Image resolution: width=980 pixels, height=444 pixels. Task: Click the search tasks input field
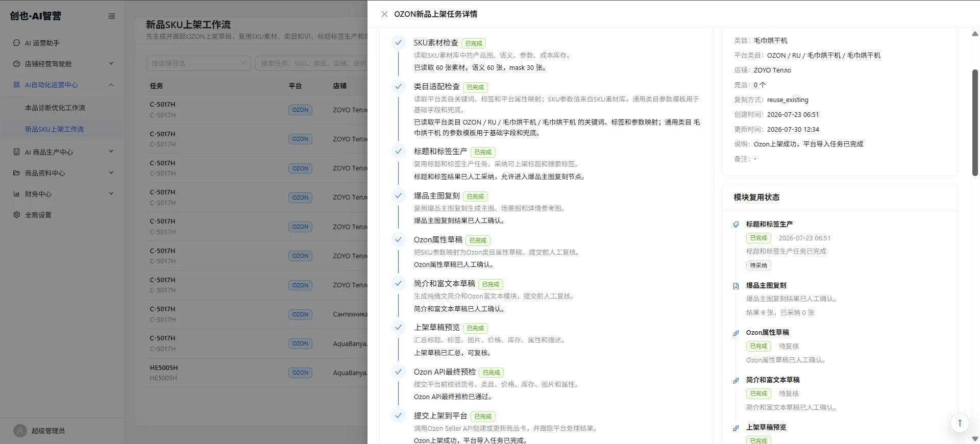(311, 63)
